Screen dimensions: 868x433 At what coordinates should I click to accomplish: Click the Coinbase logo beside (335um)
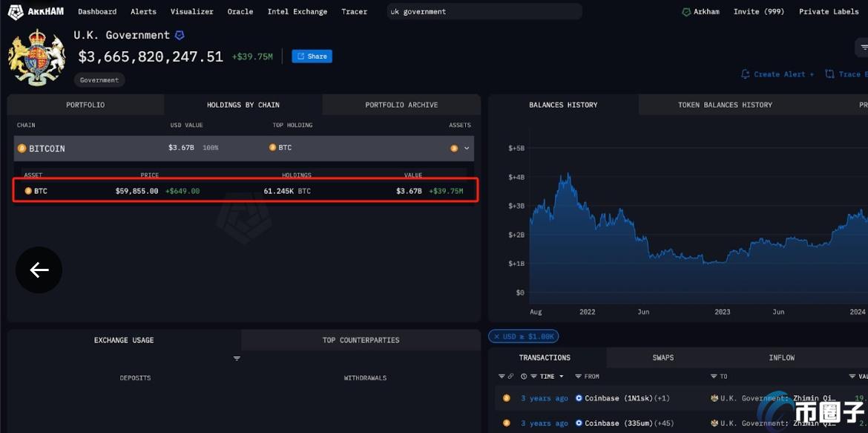[x=579, y=423]
